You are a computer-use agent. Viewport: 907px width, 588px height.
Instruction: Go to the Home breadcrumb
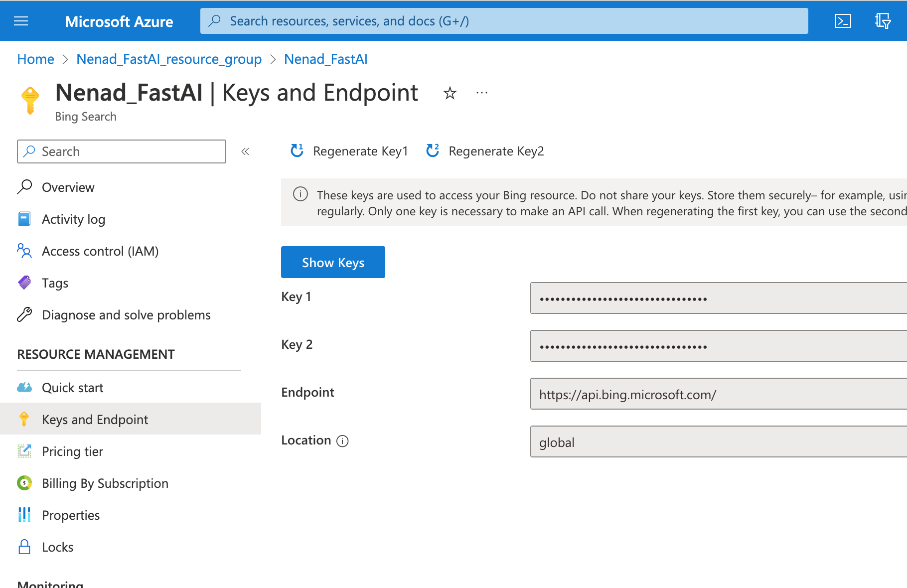35,59
